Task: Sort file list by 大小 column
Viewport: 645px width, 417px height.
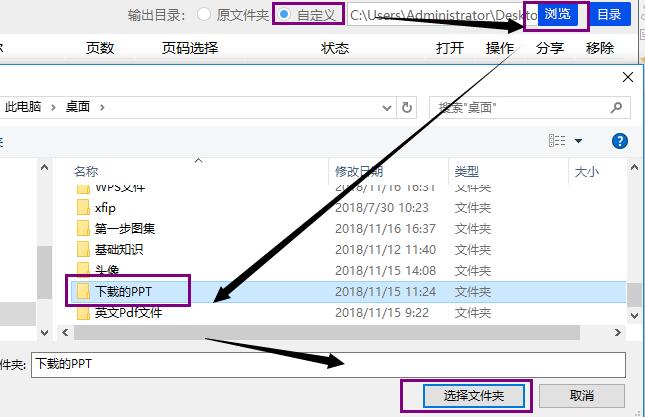Action: pos(587,171)
